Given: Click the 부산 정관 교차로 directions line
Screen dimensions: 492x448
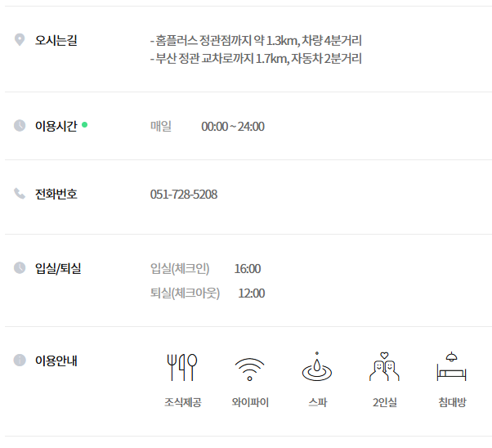Looking at the screenshot, I should [256, 58].
